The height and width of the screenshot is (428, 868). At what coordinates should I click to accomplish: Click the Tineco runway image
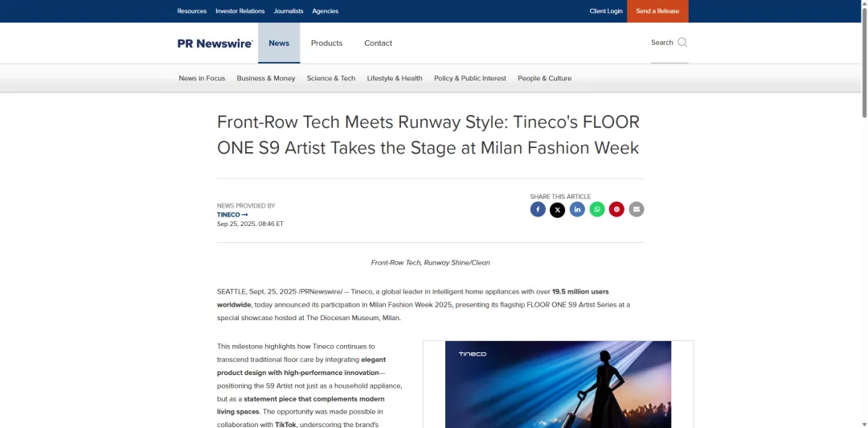click(558, 385)
